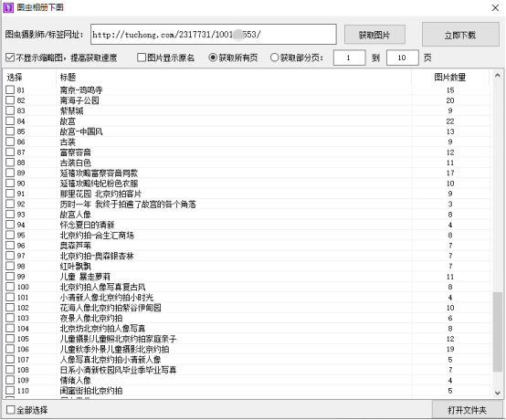Select title 夜景人像北京约拍
Screen dimensions: 506x420
(91, 318)
